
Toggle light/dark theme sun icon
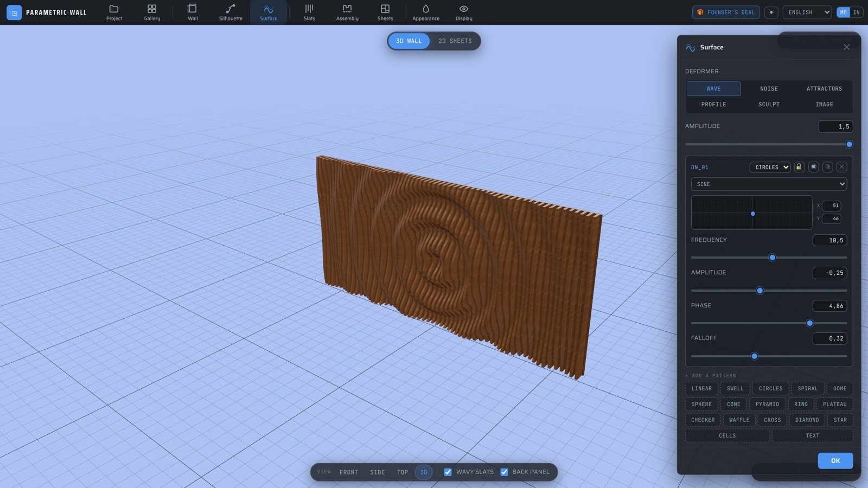pyautogui.click(x=771, y=12)
